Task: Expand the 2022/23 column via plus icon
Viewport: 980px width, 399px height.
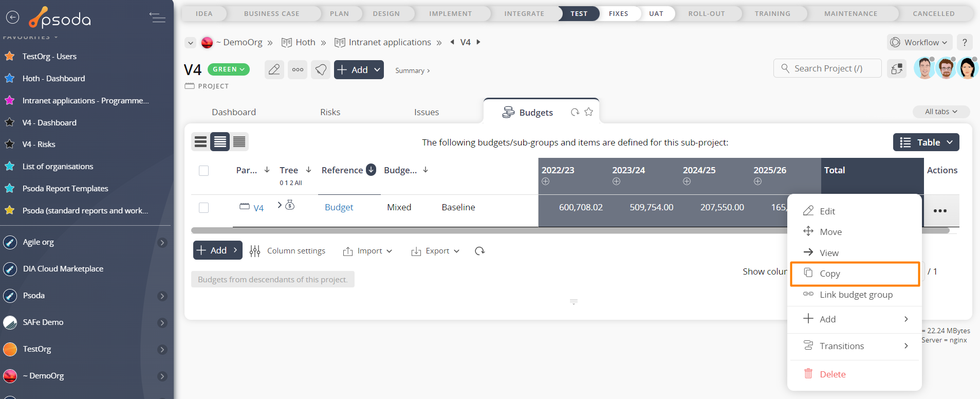Action: tap(545, 182)
